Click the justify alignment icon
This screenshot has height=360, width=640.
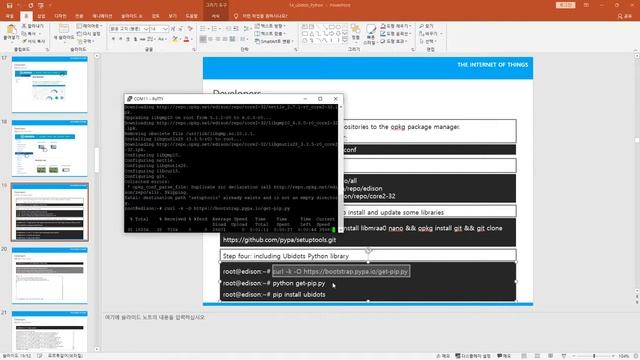click(224, 39)
